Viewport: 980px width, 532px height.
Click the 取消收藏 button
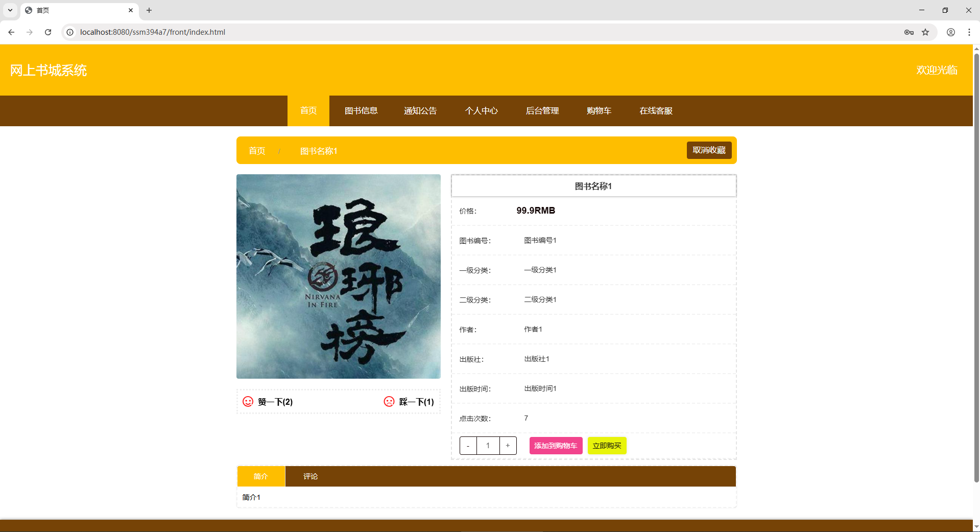pos(709,150)
